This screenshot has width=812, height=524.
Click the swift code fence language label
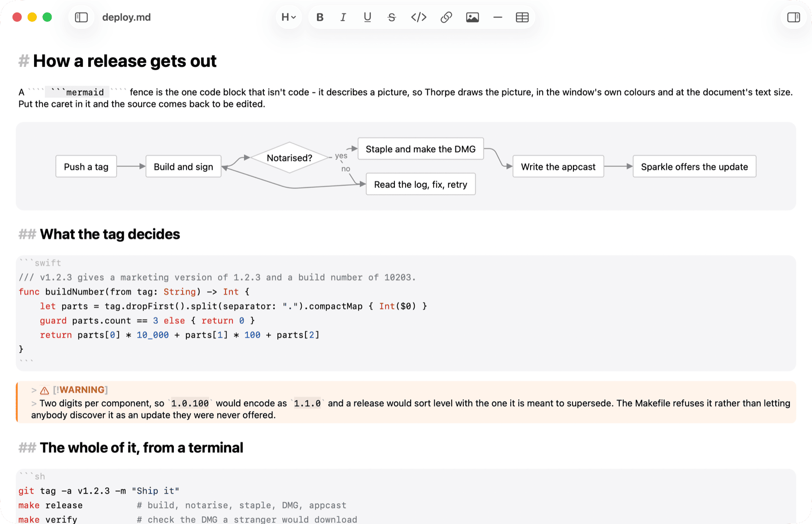(48, 263)
